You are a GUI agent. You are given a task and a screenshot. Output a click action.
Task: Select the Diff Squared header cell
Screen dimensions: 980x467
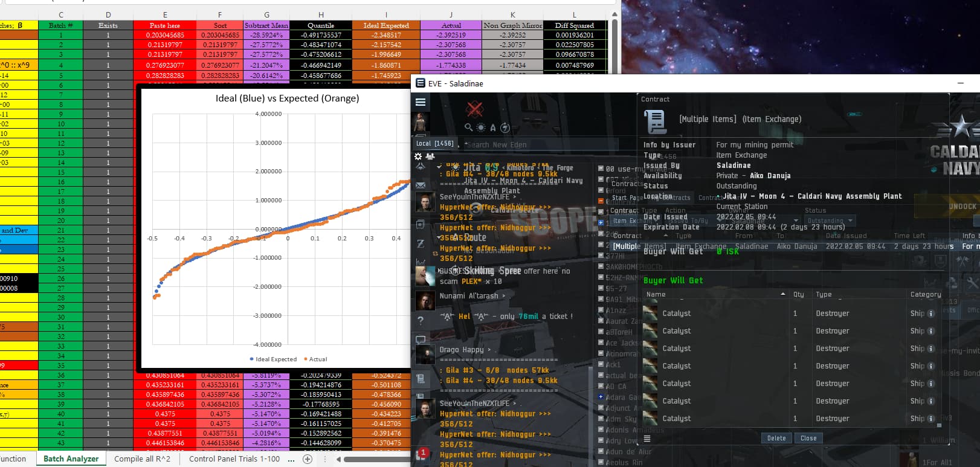pos(574,25)
